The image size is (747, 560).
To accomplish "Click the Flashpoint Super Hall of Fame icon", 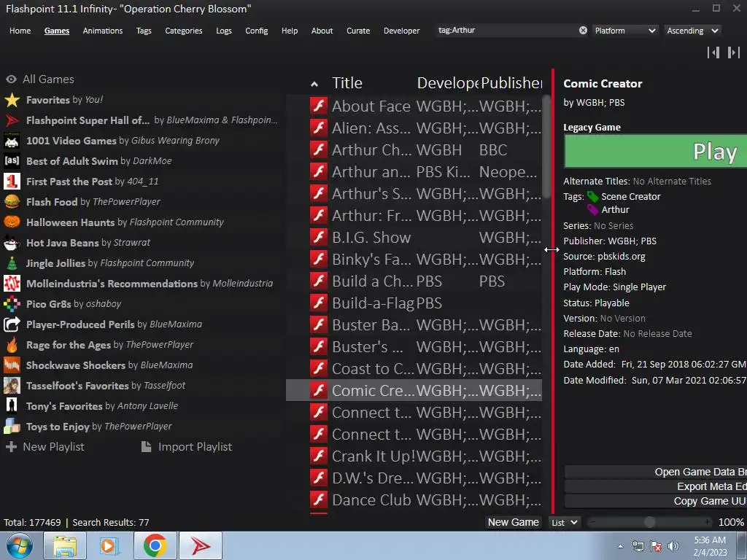I will click(x=12, y=120).
